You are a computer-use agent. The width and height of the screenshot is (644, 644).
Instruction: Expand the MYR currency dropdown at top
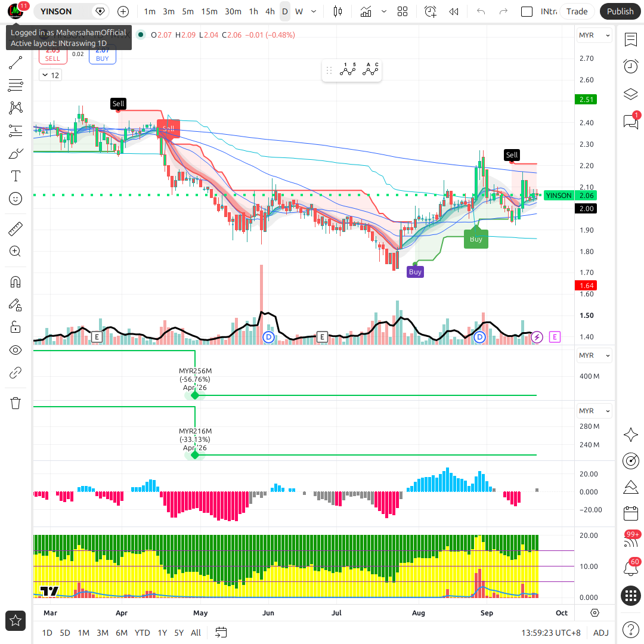594,35
